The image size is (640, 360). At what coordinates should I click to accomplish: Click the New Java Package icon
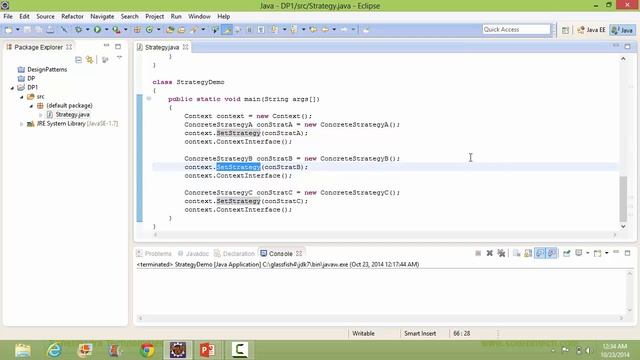click(137, 30)
